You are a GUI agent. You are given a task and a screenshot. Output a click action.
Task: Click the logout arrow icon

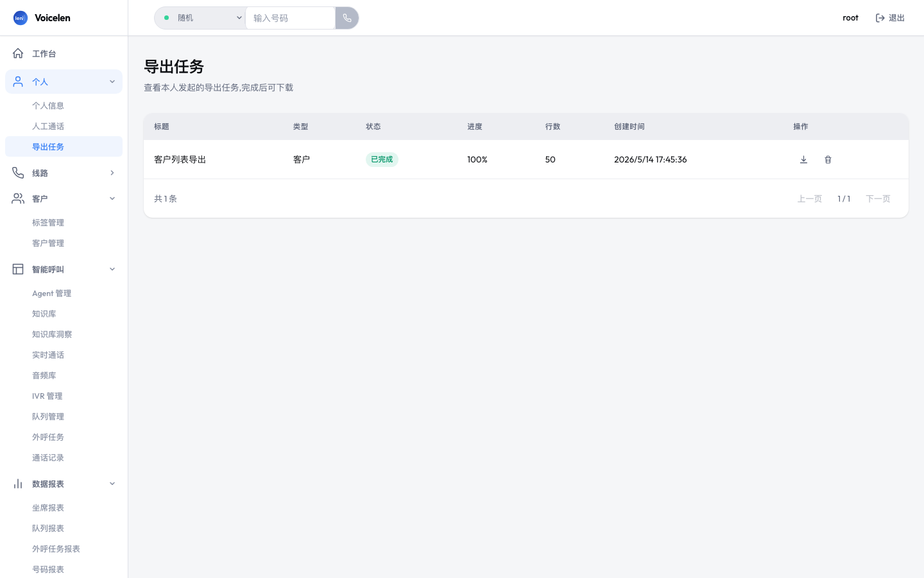tap(880, 18)
